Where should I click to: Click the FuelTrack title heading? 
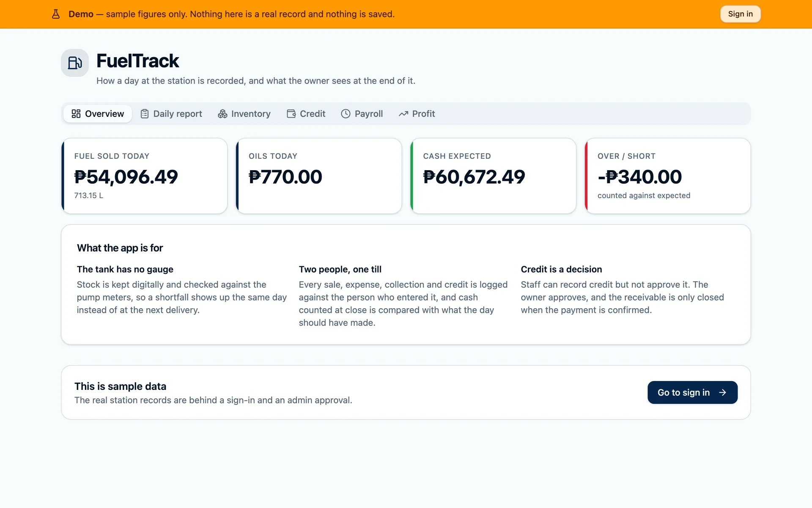[x=137, y=61]
